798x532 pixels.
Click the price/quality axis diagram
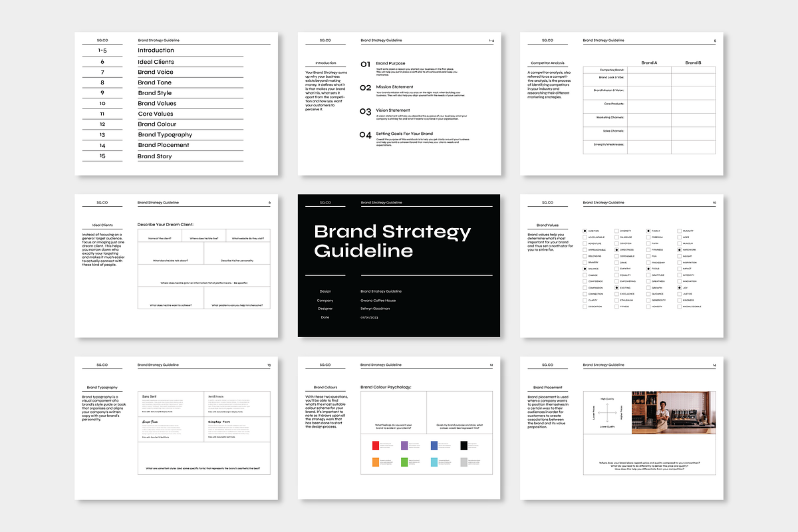(607, 413)
